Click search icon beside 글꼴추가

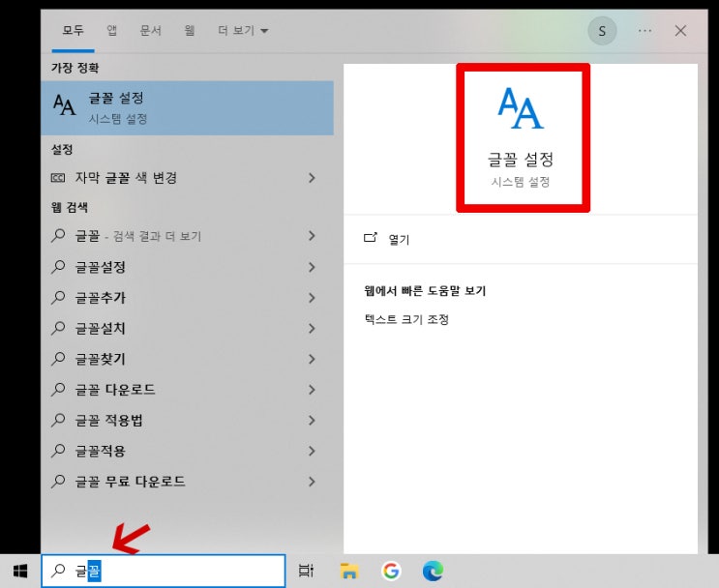coord(58,298)
